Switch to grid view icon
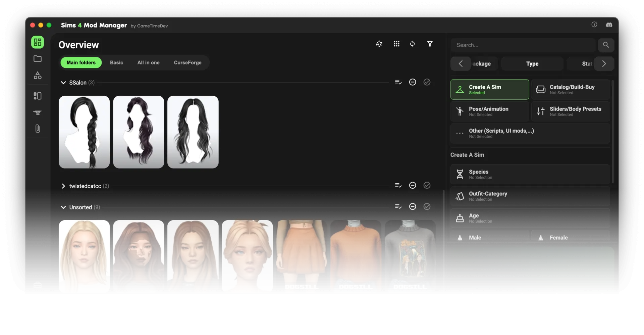644x335 pixels. (x=396, y=44)
